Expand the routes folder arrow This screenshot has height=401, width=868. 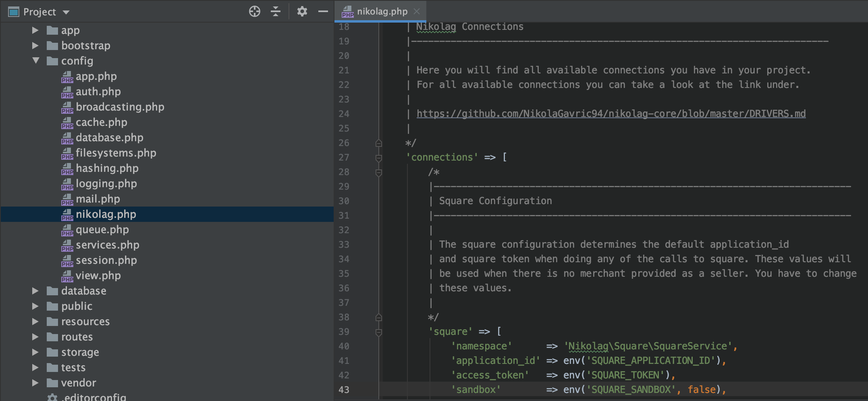pos(35,337)
